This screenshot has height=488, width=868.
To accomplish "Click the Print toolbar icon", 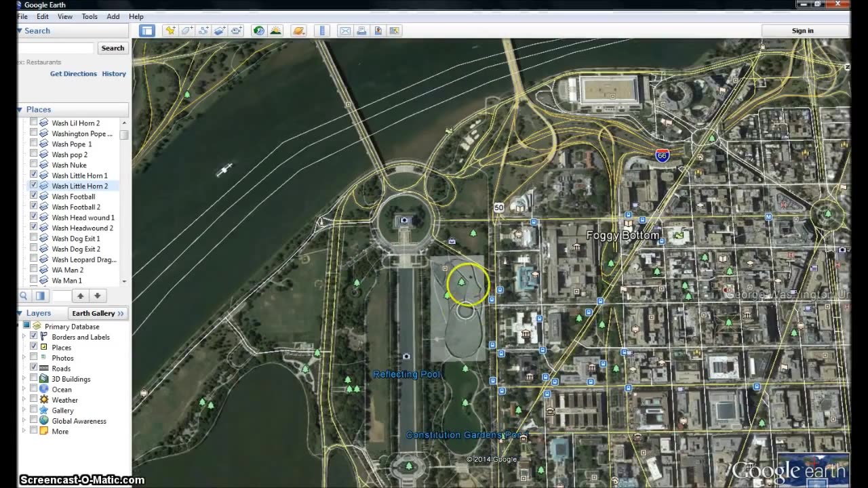I will pos(361,30).
